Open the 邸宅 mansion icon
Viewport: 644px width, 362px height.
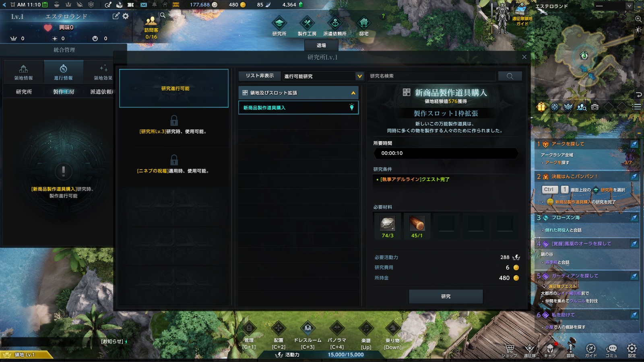pyautogui.click(x=364, y=23)
